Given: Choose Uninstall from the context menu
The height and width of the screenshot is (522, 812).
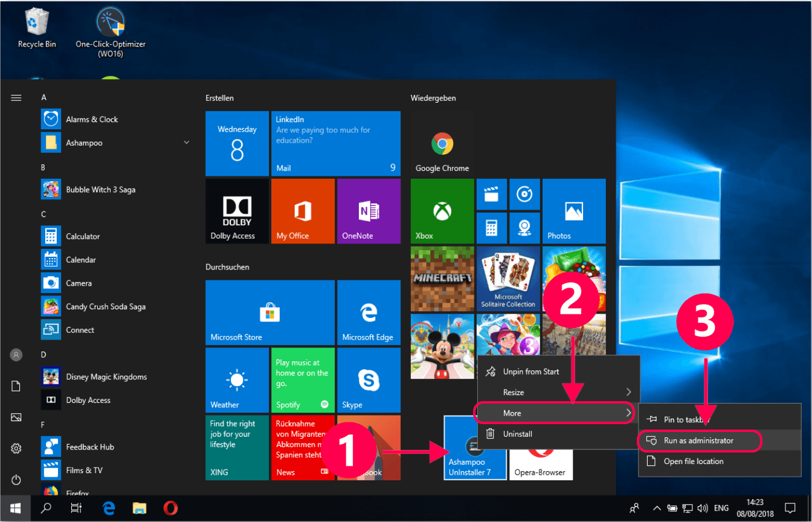Looking at the screenshot, I should [x=558, y=434].
